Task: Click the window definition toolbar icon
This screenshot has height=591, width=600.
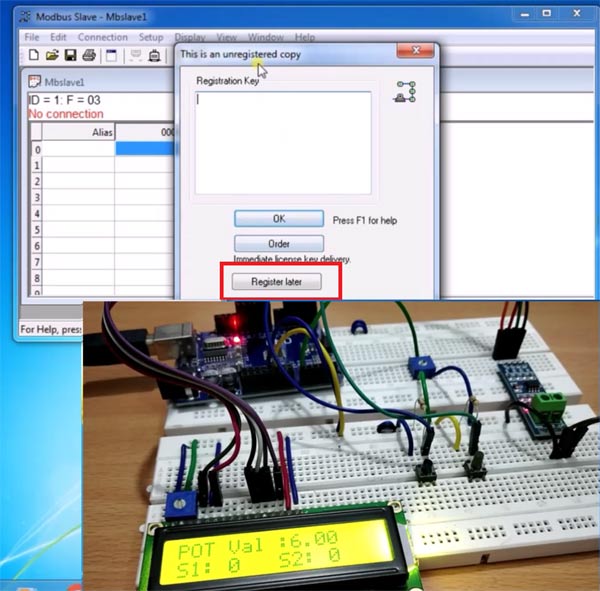Action: pos(111,56)
